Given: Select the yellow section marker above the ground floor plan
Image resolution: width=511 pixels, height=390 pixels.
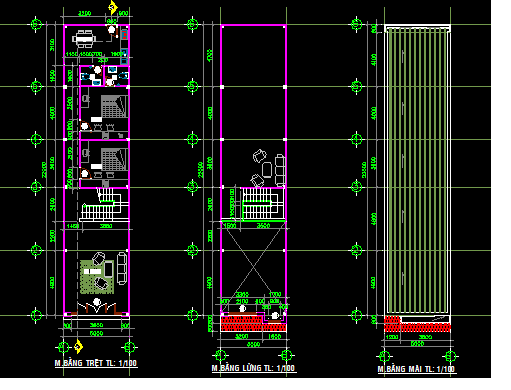Looking at the screenshot, I should [113, 7].
